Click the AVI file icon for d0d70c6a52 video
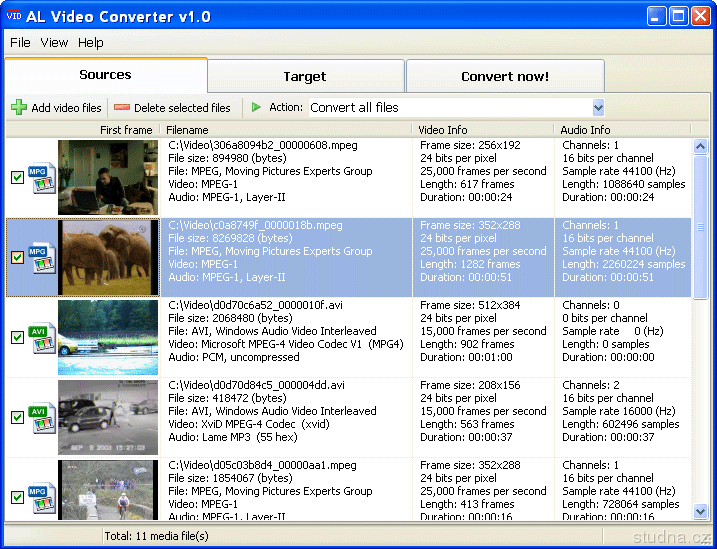This screenshot has height=549, width=717. tap(41, 337)
